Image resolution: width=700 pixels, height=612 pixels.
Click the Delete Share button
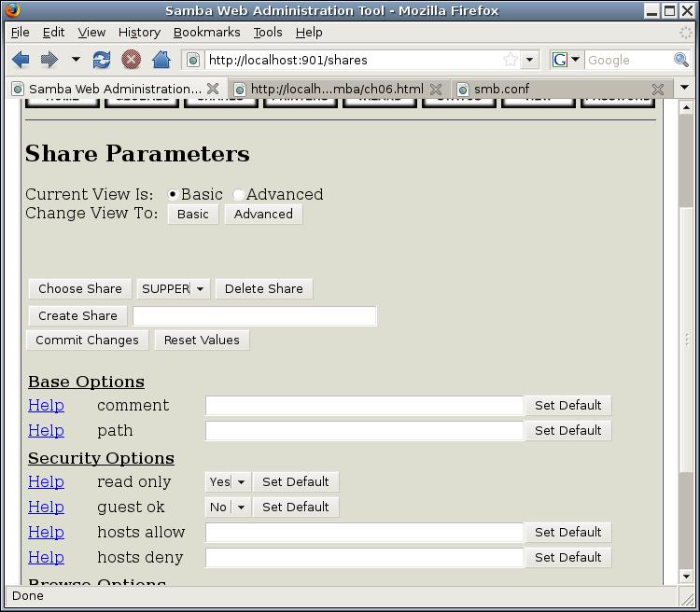(263, 289)
